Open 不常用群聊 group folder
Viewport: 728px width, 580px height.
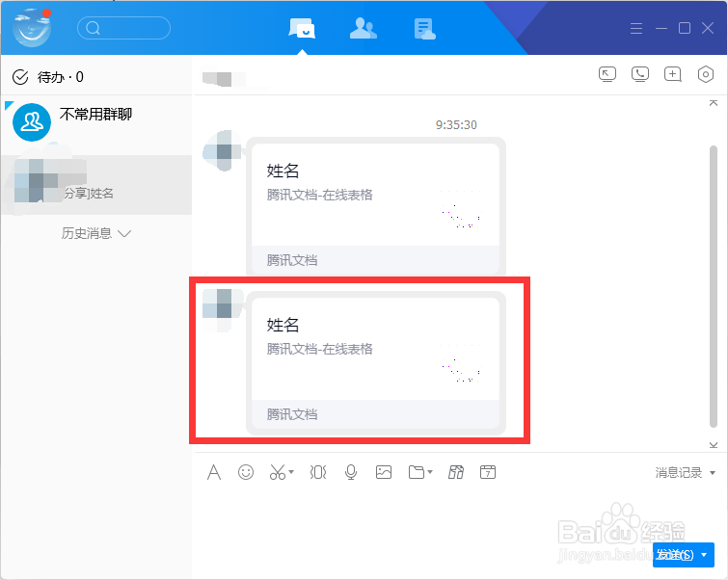point(96,121)
